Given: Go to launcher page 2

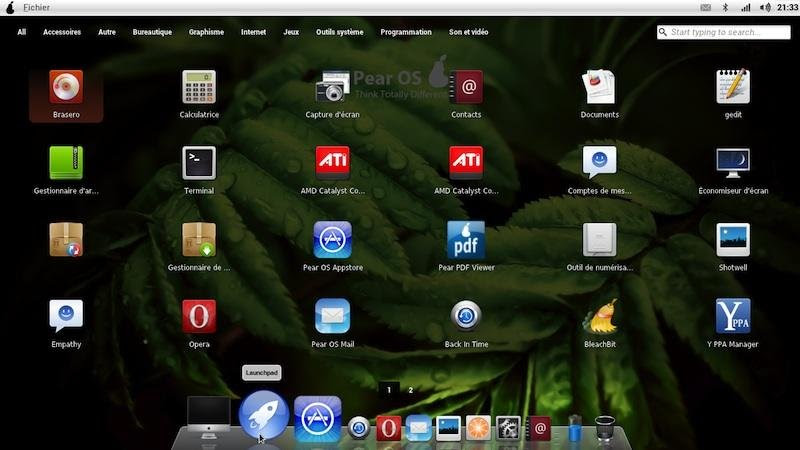Looking at the screenshot, I should coord(410,390).
